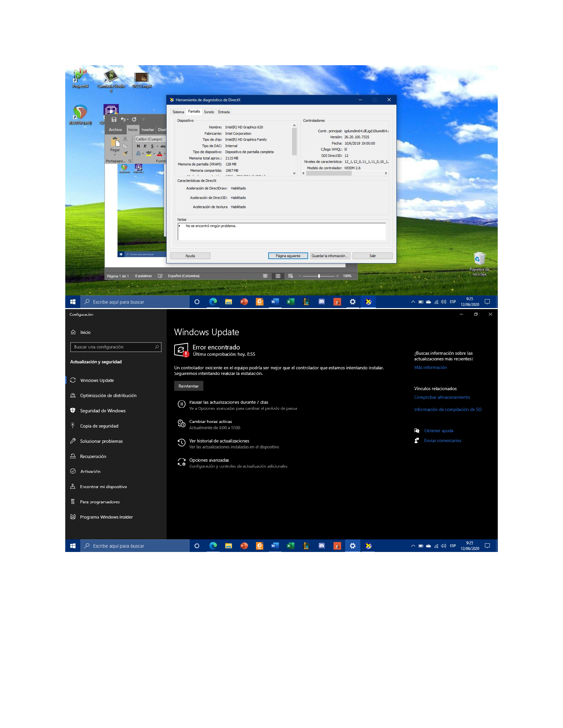Click the Ayuda button in DirectX tool
The image size is (563, 728).
(x=190, y=256)
